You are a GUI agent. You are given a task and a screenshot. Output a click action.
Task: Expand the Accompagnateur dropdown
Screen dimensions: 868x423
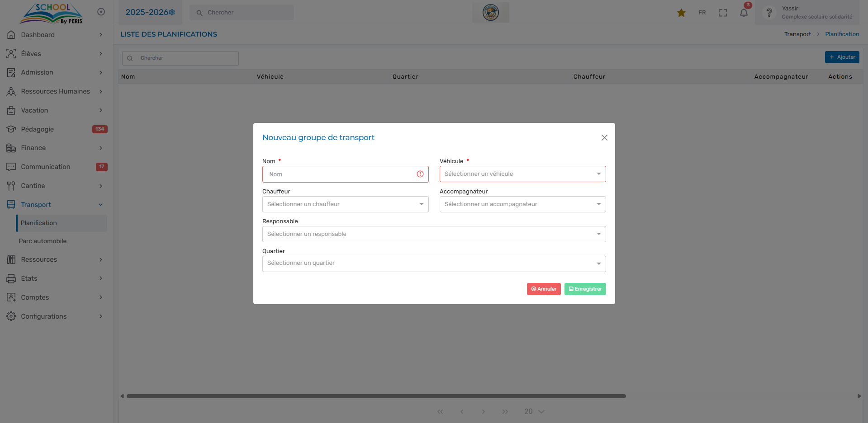[x=522, y=204]
